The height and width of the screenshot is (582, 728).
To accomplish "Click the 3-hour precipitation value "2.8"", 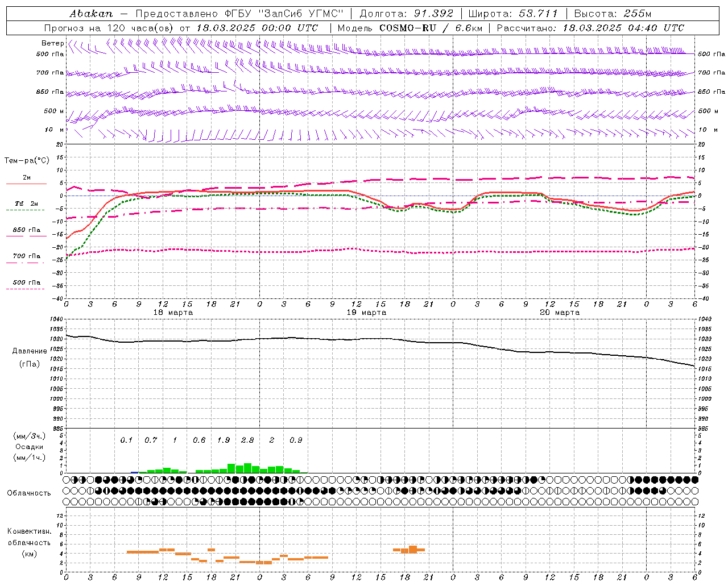I will coord(247,440).
